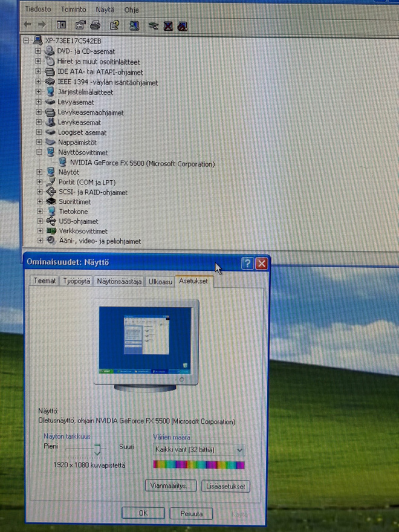Viewport: 399px width, 532px height.
Task: Switch to the Työpöytä tab
Action: click(77, 281)
